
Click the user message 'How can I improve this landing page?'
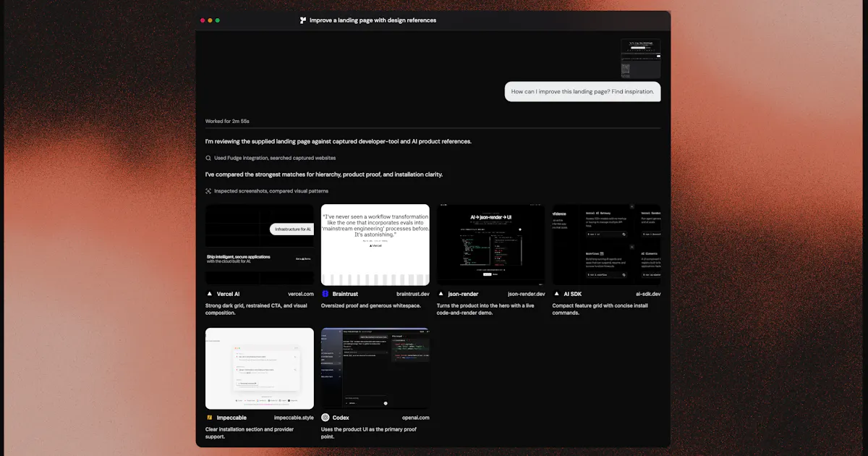click(x=582, y=91)
